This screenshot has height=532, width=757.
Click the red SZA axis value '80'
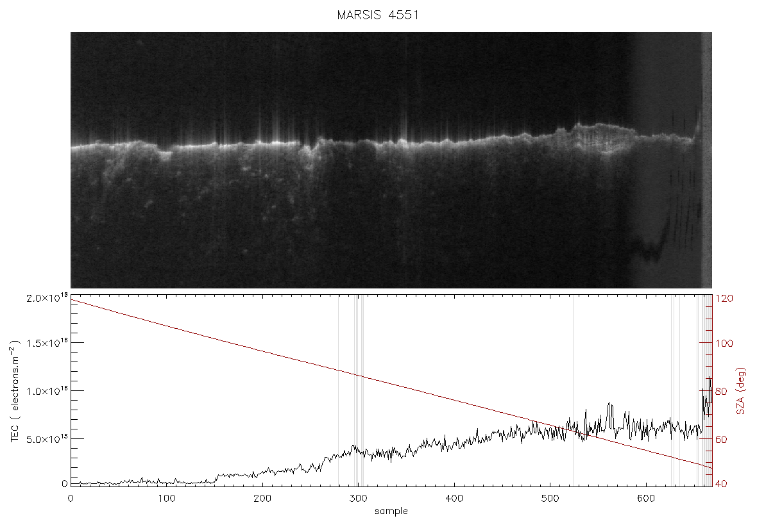721,391
